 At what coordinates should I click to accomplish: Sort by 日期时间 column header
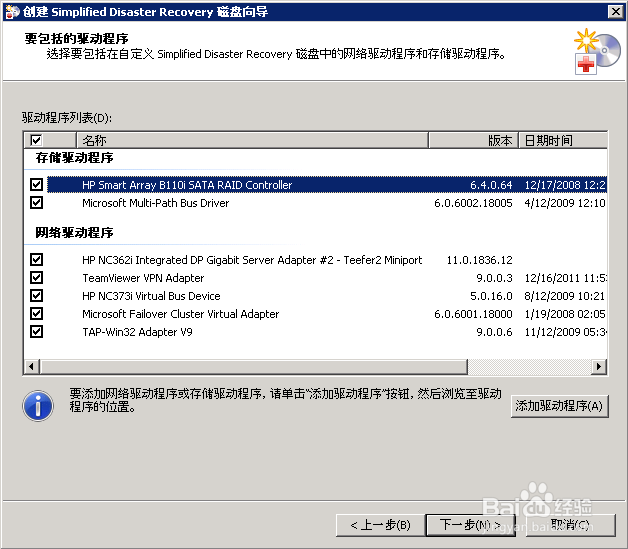pyautogui.click(x=563, y=141)
